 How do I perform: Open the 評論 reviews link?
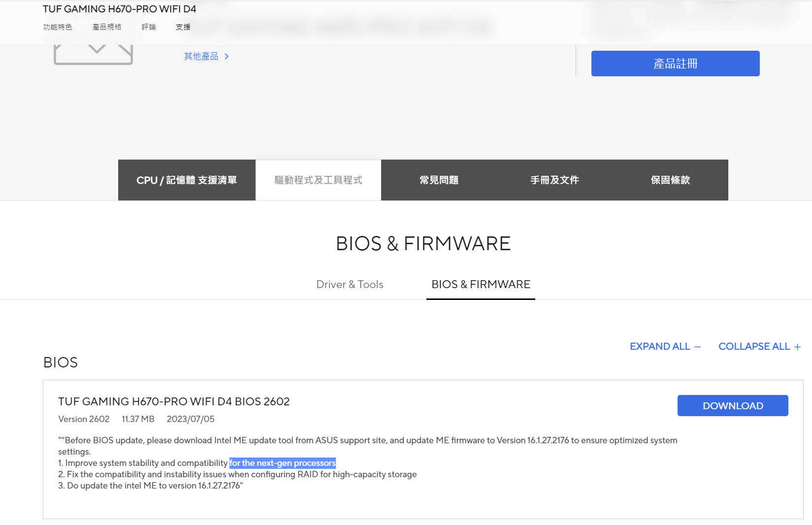tap(149, 27)
